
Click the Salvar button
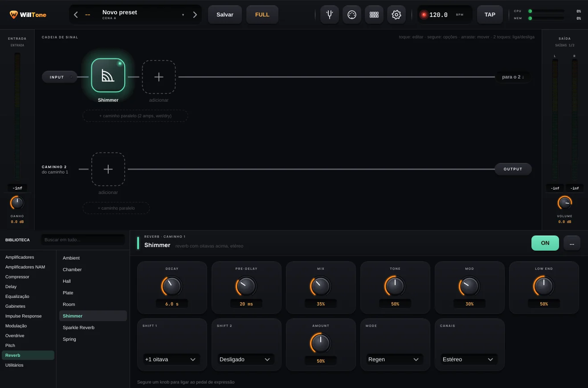point(225,15)
